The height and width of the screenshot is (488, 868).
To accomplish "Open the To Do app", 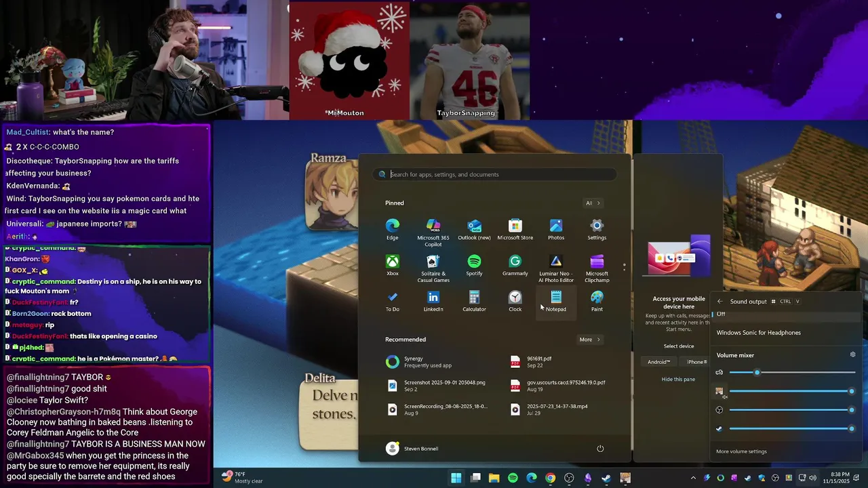I will [392, 301].
